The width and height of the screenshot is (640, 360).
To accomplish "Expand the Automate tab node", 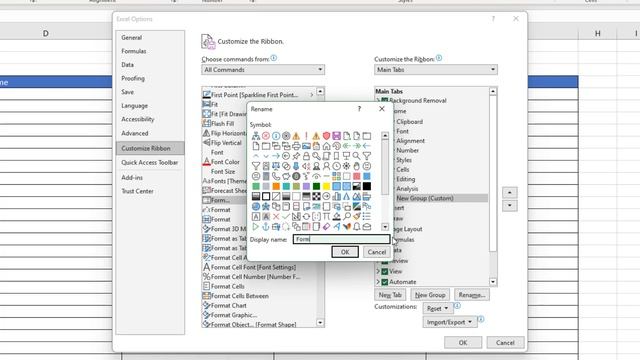I will (x=378, y=282).
